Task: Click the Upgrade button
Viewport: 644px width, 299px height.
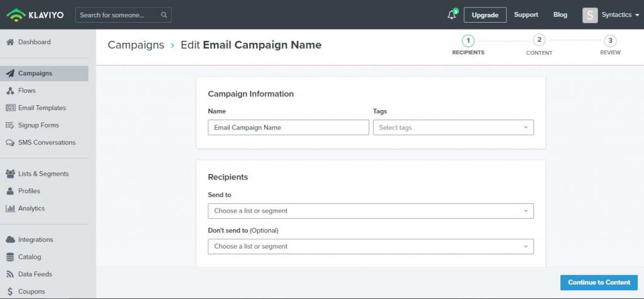Action: pyautogui.click(x=485, y=15)
